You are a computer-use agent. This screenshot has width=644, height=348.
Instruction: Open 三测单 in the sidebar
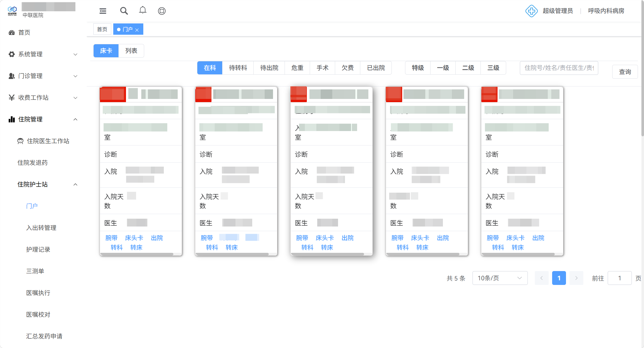(x=35, y=271)
